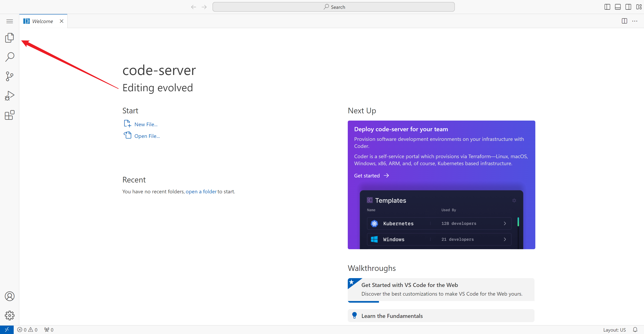Open the editor More Actions ellipsis menu
The image size is (644, 334).
coord(635,21)
